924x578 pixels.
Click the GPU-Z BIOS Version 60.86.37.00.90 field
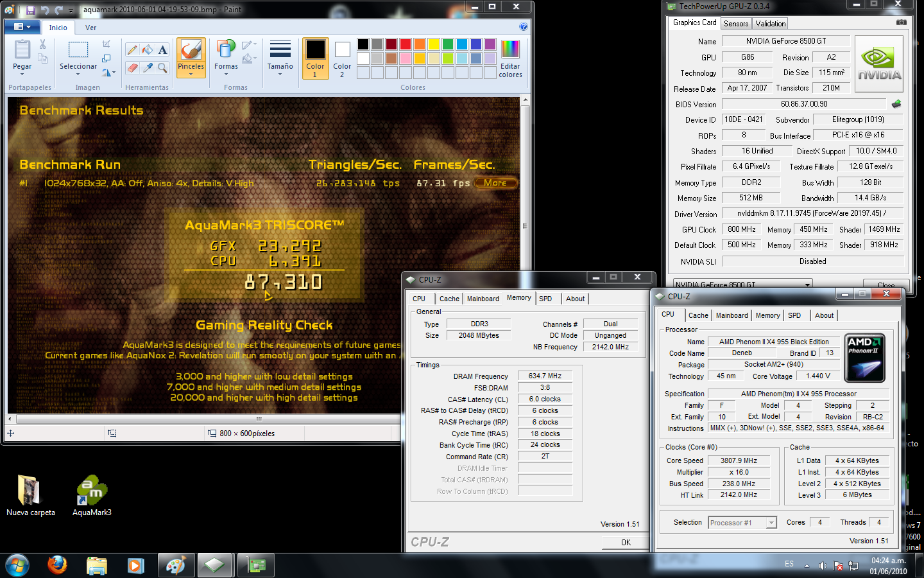pos(804,104)
